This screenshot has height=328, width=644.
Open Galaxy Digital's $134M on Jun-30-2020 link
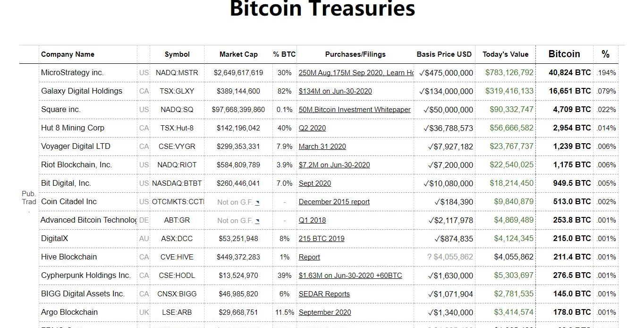[335, 91]
